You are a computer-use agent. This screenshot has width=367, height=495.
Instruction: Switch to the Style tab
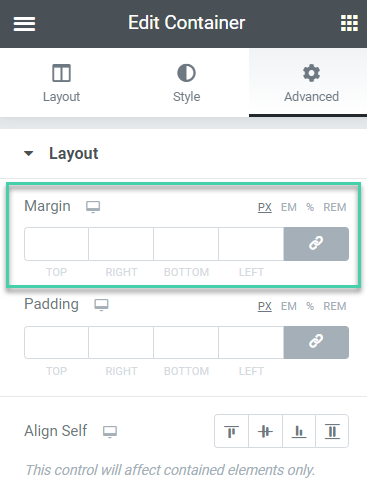[x=186, y=83]
